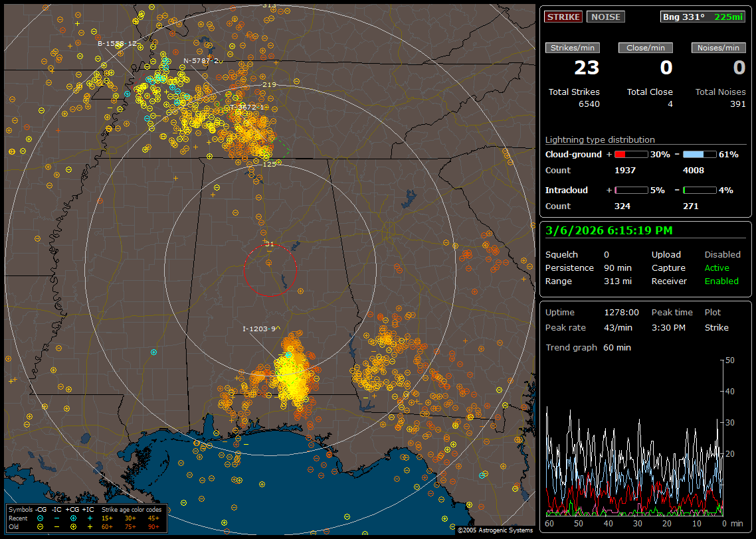Click the Old +CG yellow symbol in legend
Viewport: 756px width, 539px height.
pos(73,526)
